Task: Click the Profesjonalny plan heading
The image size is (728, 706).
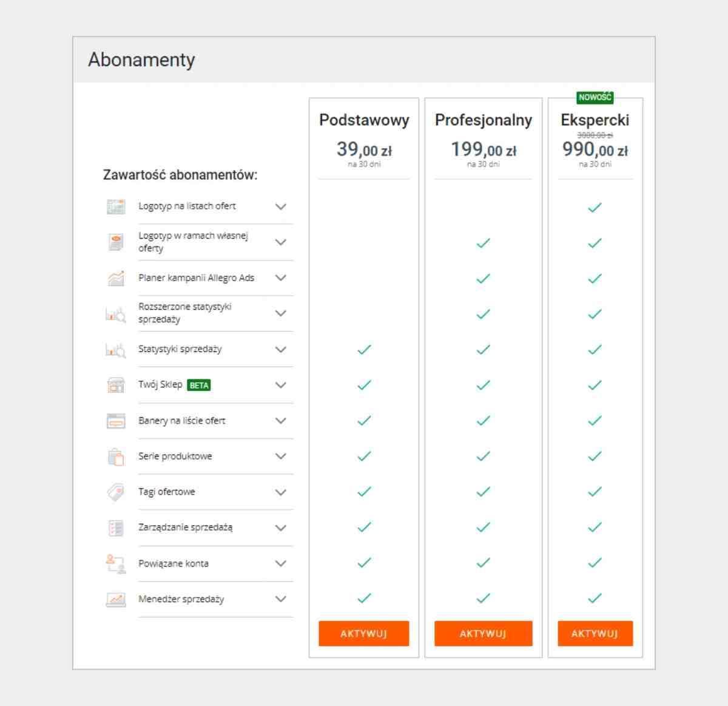Action: [484, 120]
